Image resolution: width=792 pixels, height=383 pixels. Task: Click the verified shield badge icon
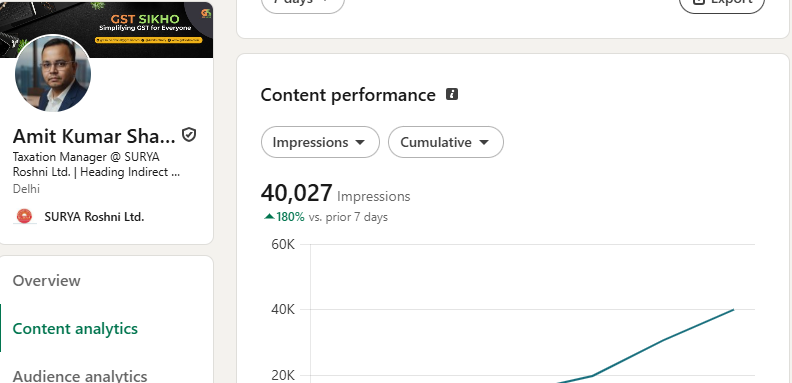pyautogui.click(x=189, y=135)
